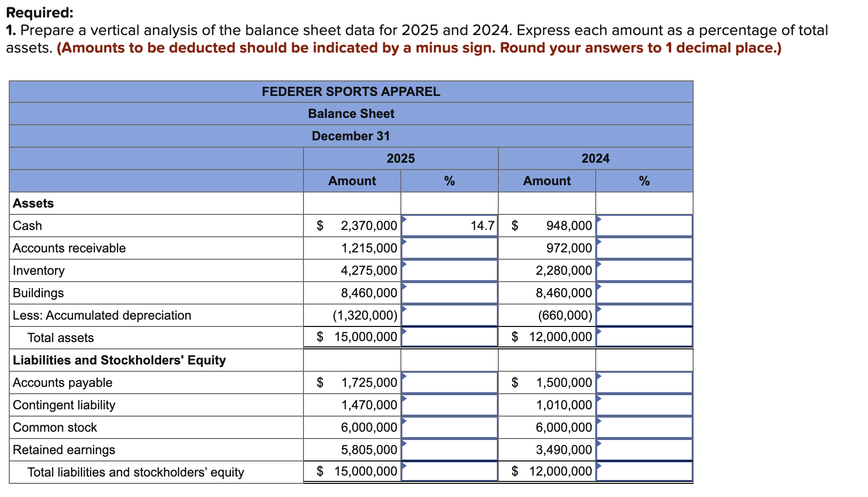The height and width of the screenshot is (497, 868).
Task: Select the 2024 percent field for Accounts receivable
Action: [644, 248]
